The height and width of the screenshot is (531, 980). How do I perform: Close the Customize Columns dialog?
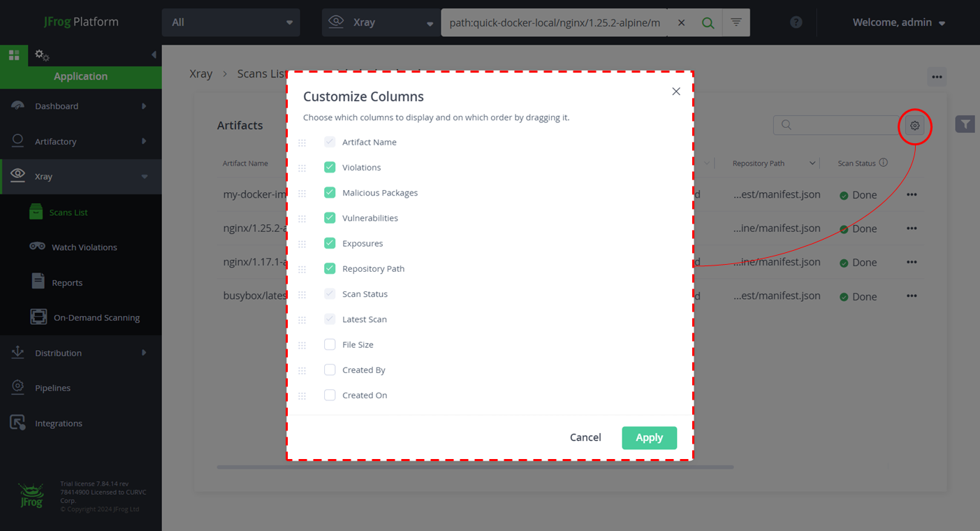[x=675, y=92]
